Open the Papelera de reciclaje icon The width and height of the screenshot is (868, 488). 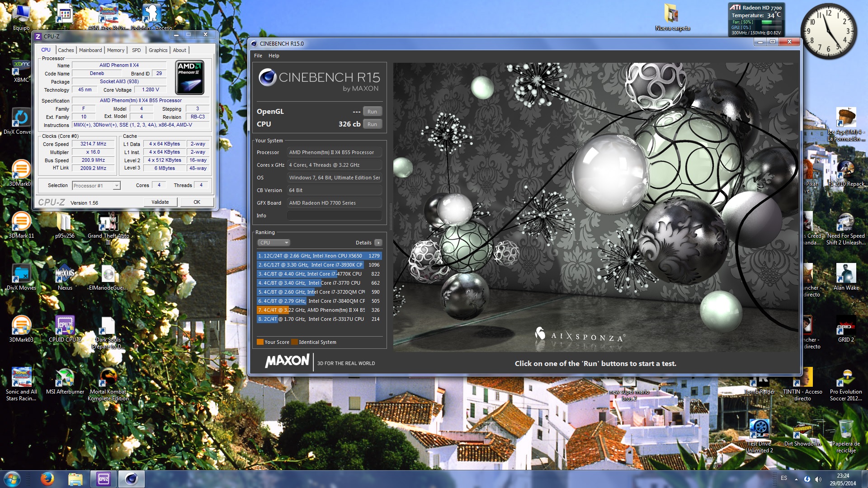coord(845,430)
